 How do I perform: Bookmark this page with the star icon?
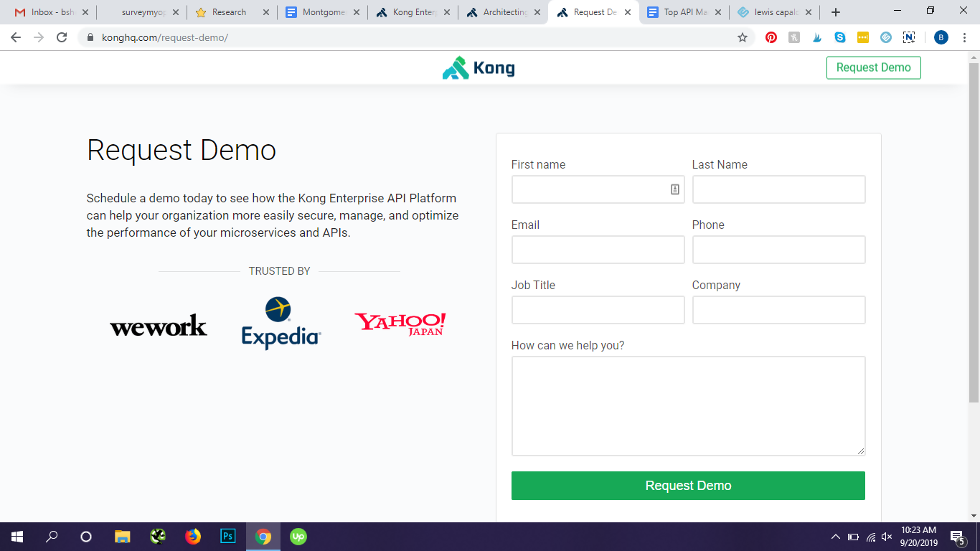[x=743, y=37]
